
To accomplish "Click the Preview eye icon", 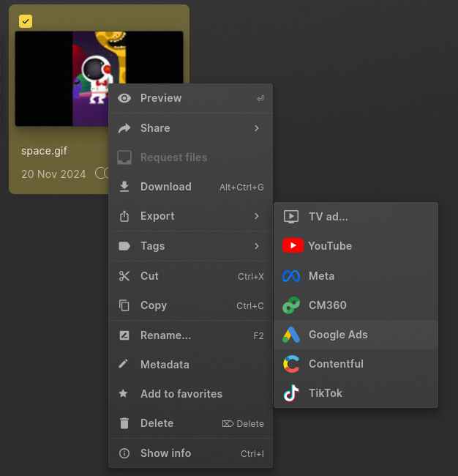I will 124,98.
